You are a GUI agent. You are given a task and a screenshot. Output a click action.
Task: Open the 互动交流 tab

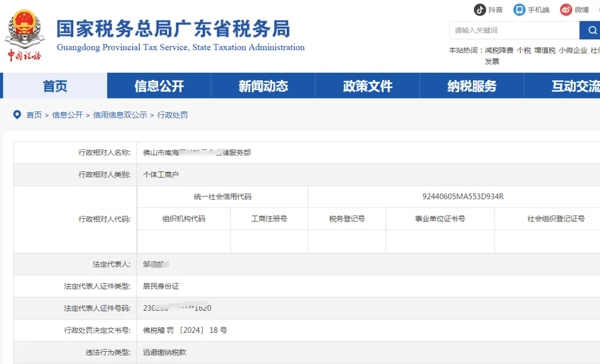(x=573, y=86)
